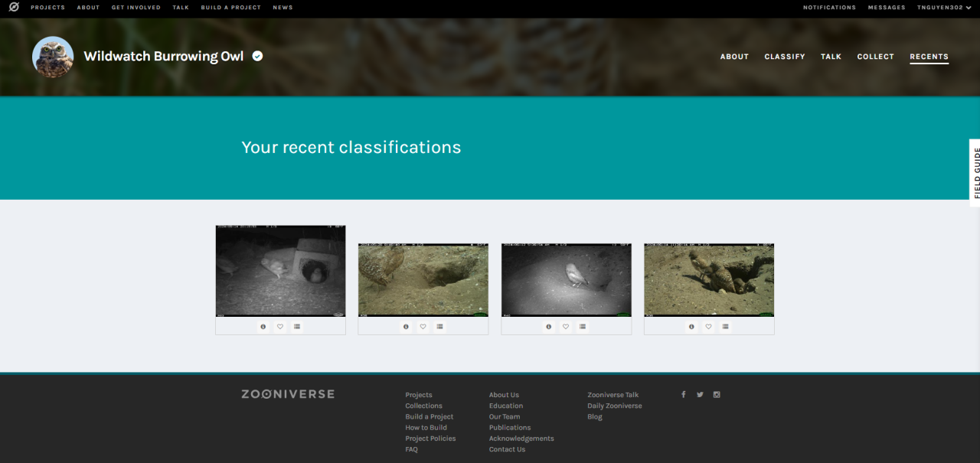Open Zooniverse Instagram page icon

[717, 394]
